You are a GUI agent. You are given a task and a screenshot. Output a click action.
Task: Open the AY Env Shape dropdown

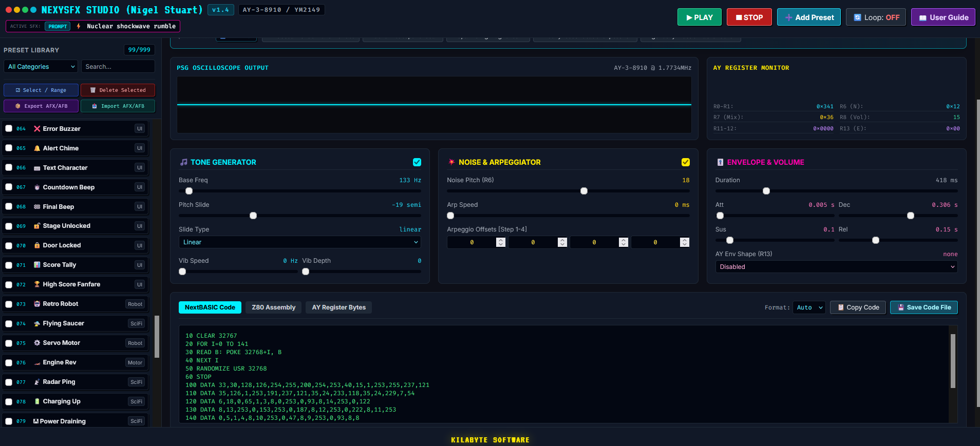tap(836, 267)
